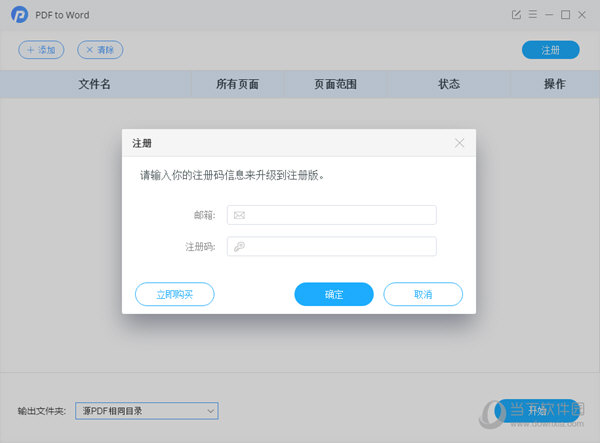Click the 邮箱: label
Screen dimensions: 600x443
205,215
